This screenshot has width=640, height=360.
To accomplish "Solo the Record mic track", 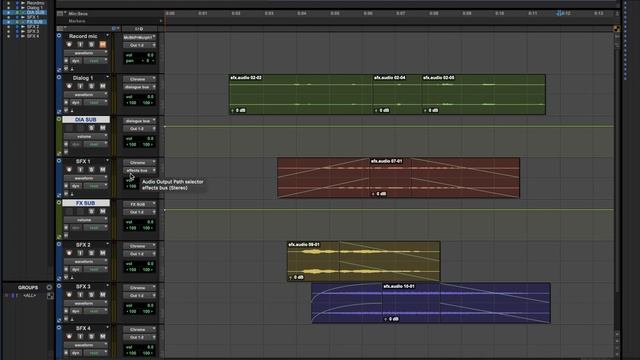I will pos(91,44).
